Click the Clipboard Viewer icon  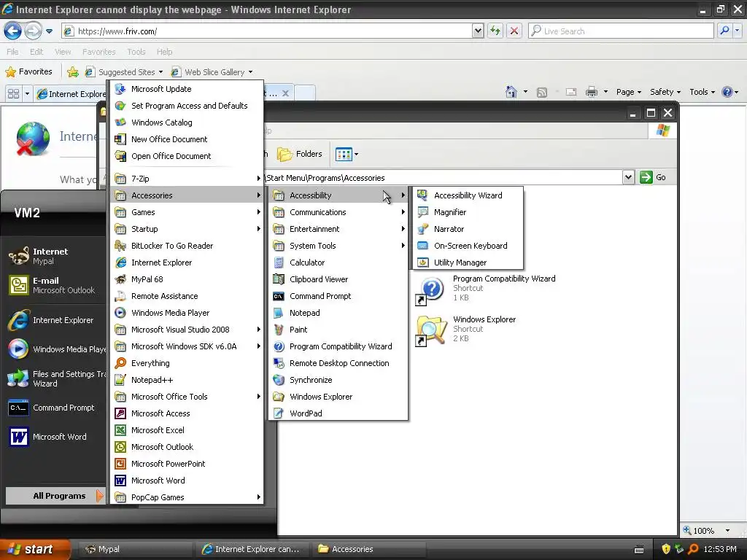[x=279, y=279]
